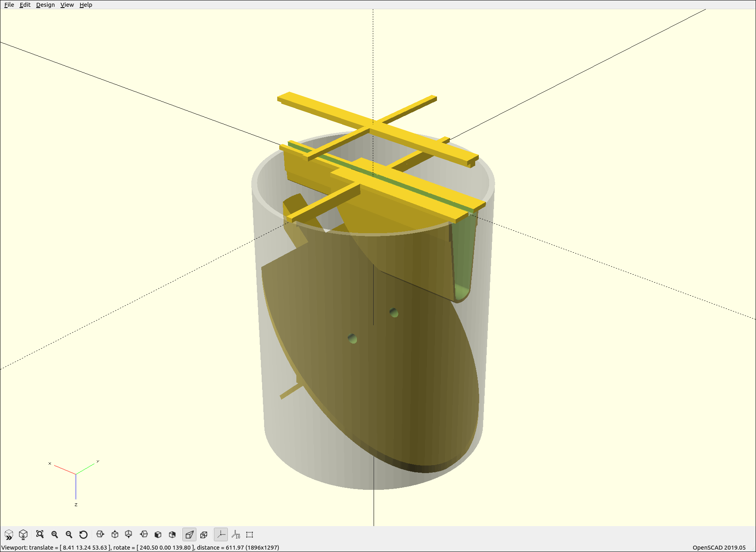Screen dimensions: 756x552
Task: Click the Reset View icon
Action: (x=83, y=534)
